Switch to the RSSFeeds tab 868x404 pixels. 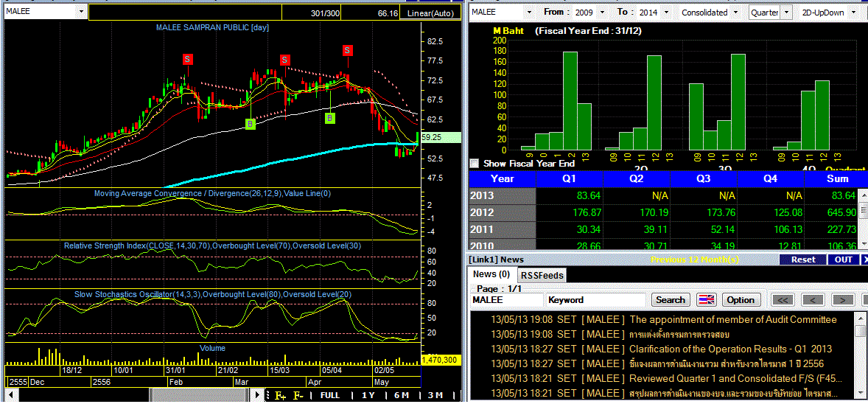[x=542, y=275]
